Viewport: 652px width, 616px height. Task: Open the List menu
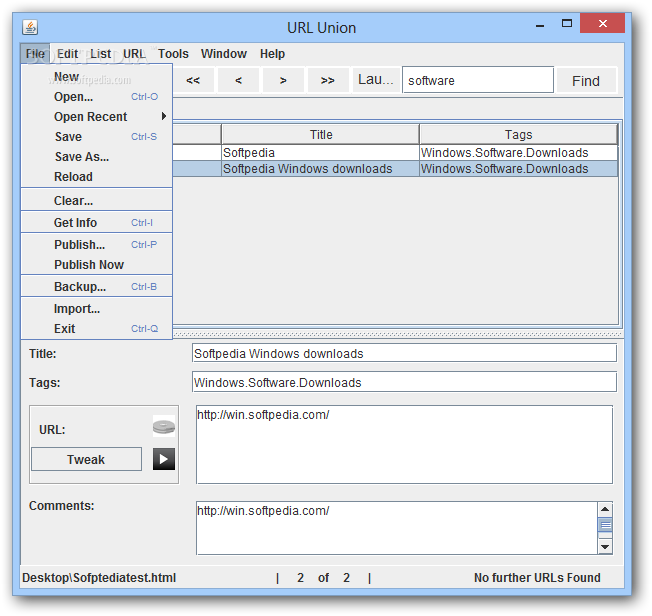coord(101,54)
